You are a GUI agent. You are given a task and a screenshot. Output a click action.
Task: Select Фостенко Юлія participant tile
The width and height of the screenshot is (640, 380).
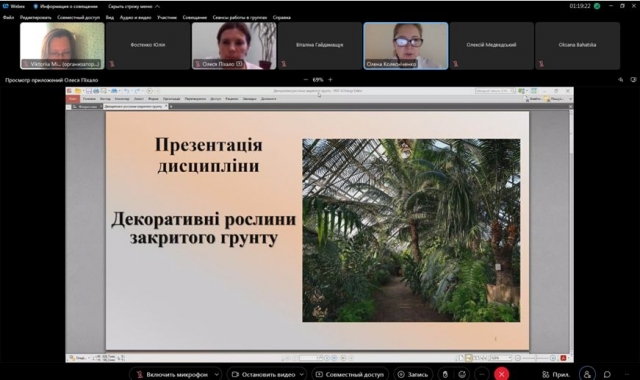click(x=148, y=46)
